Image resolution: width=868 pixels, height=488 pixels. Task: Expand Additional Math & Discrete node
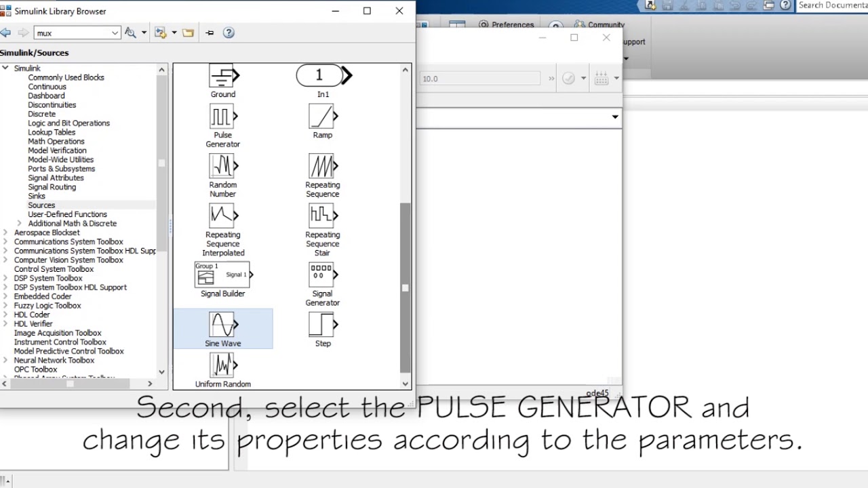(x=19, y=223)
